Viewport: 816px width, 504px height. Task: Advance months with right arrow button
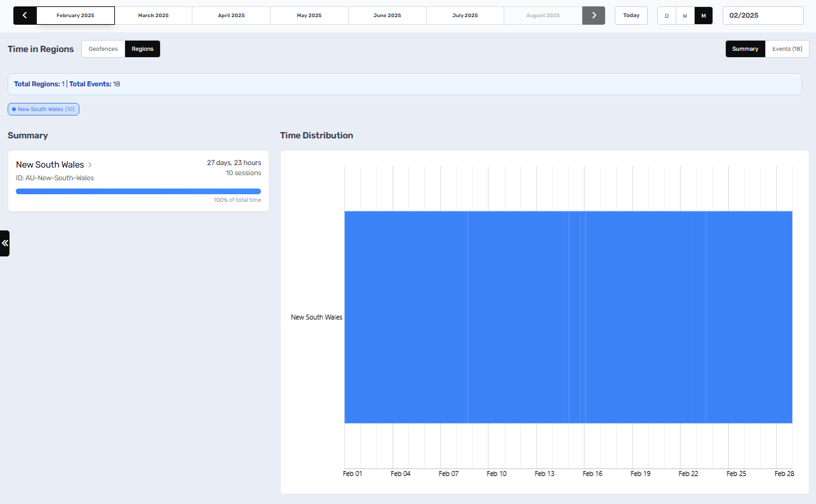594,15
